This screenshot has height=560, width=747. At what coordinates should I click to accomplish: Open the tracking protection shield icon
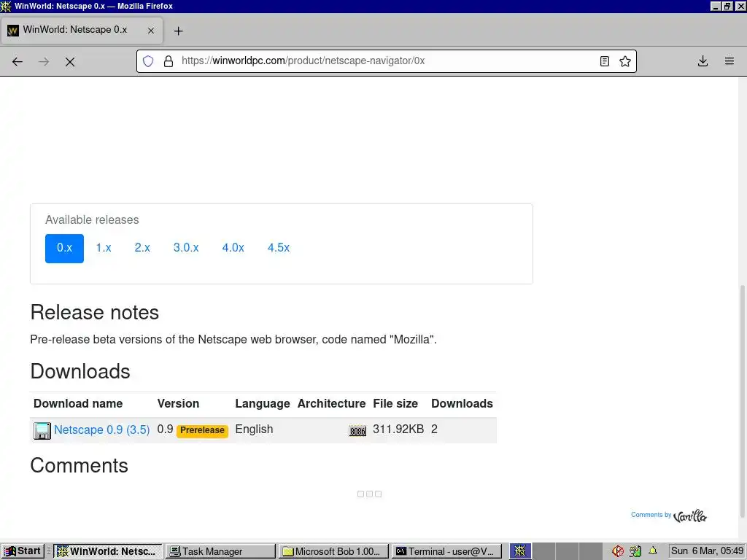(148, 61)
